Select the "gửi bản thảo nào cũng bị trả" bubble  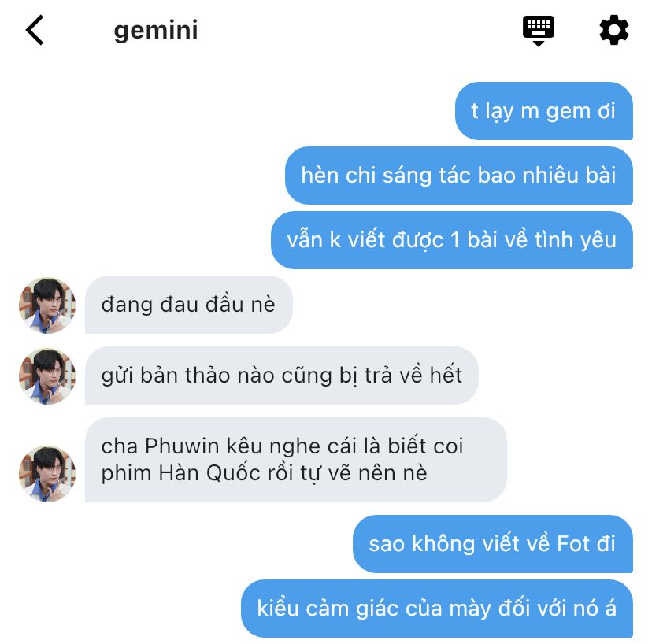(281, 376)
